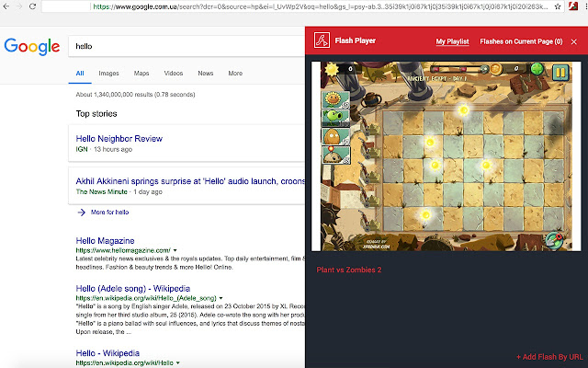Click the zombie wave progress bar
This screenshot has height=368, width=588.
pyautogui.click(x=459, y=69)
